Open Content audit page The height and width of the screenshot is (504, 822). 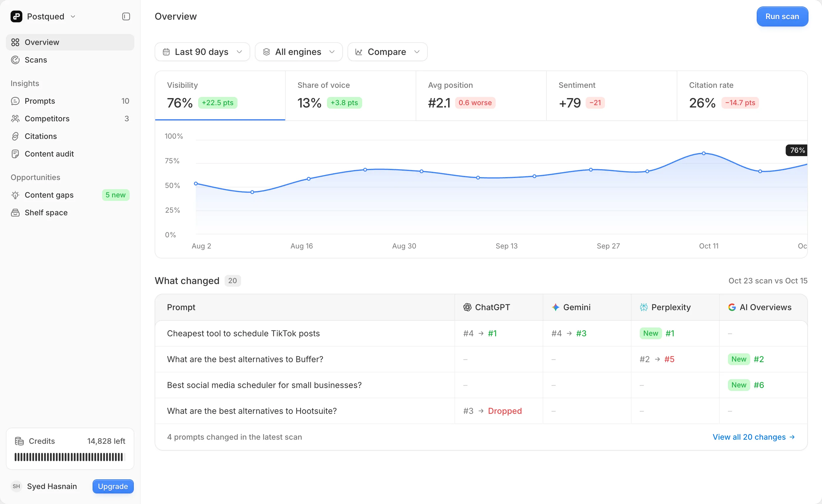pyautogui.click(x=70, y=154)
